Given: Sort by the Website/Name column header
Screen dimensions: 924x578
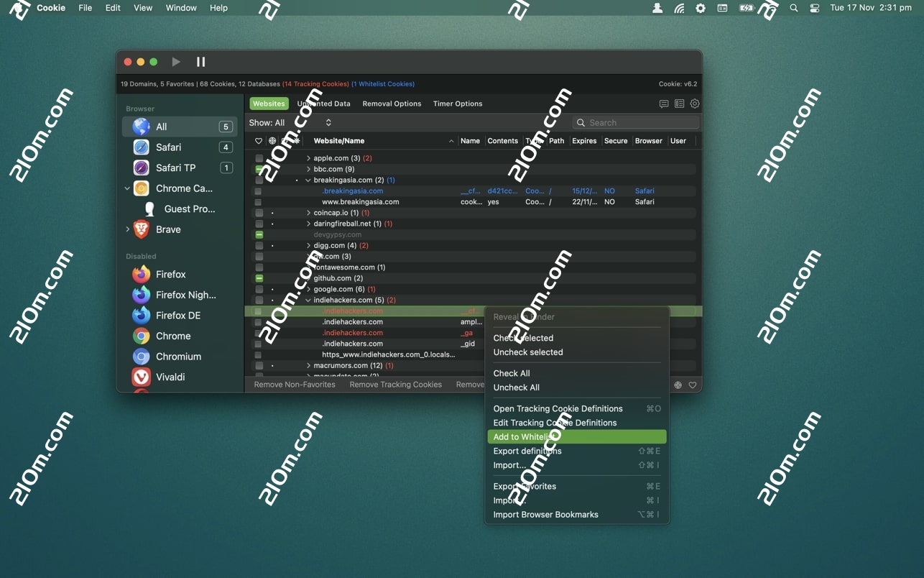Looking at the screenshot, I should 339,141.
